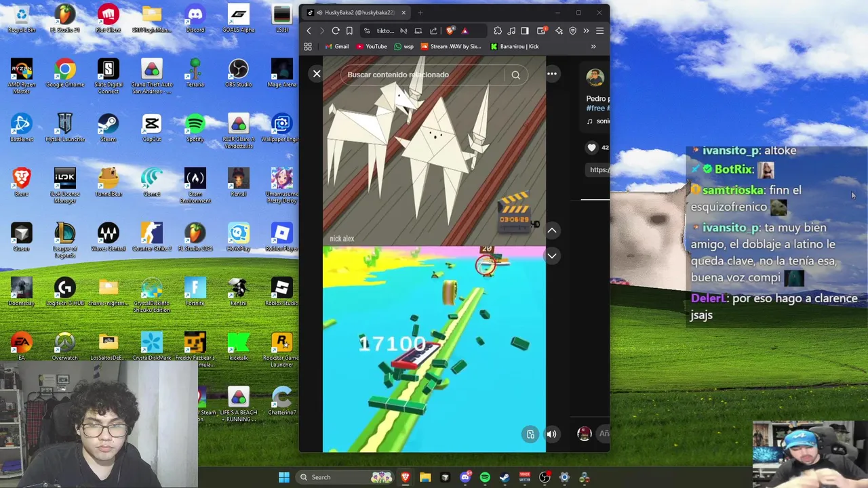Open the Stream .WAV by Six bookmark

451,47
